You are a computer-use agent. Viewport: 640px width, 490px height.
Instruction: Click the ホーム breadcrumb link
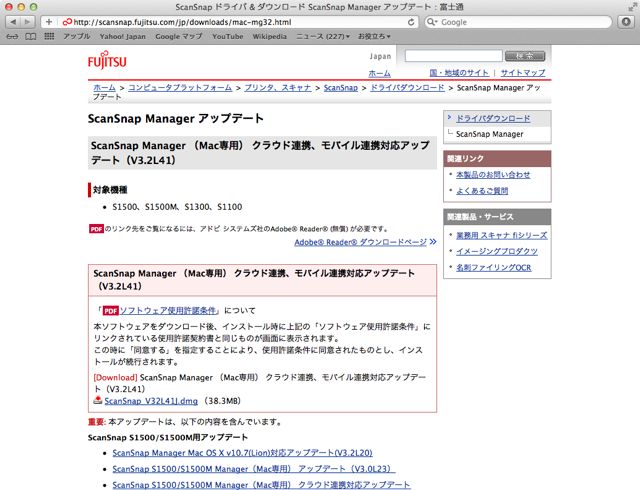104,87
